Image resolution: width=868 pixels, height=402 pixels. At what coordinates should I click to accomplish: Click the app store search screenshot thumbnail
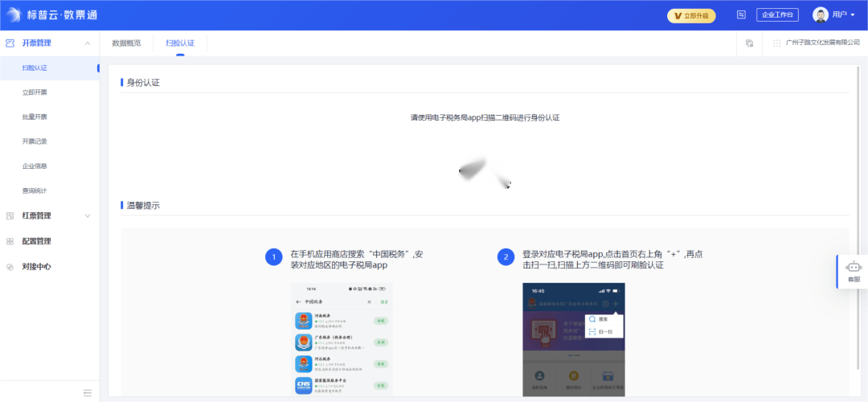tap(342, 338)
